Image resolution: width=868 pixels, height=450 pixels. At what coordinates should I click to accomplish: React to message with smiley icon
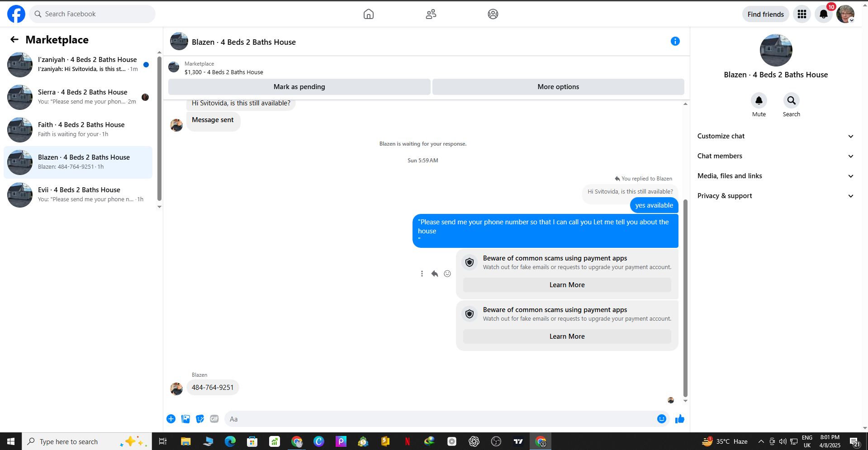[447, 274]
